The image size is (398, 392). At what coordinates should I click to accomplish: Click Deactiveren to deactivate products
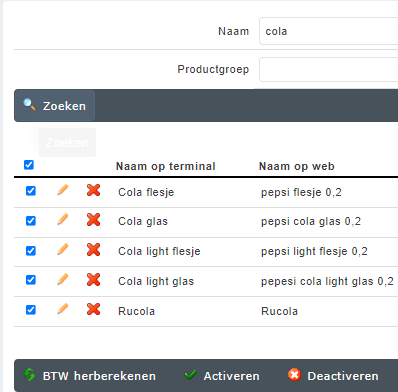pyautogui.click(x=333, y=376)
